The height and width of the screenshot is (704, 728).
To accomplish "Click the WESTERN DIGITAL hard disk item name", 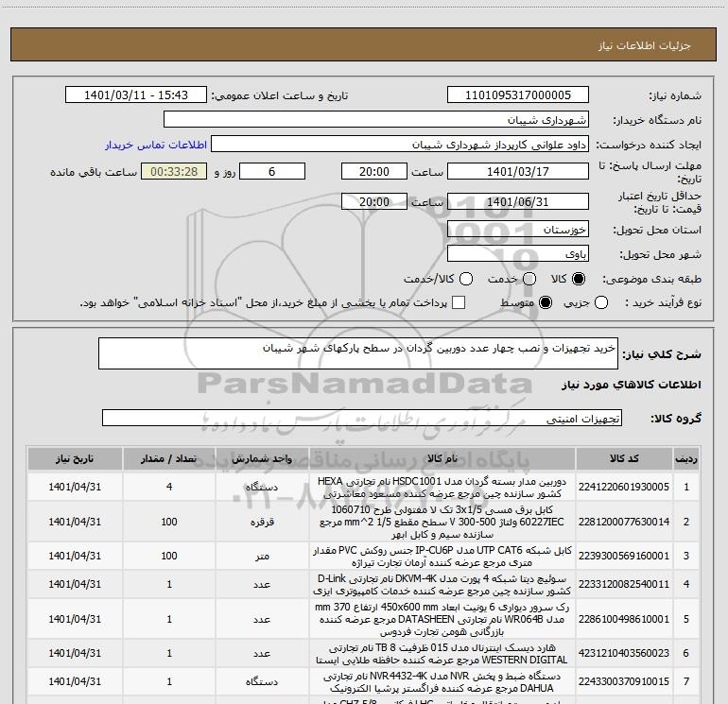I will pos(442,653).
